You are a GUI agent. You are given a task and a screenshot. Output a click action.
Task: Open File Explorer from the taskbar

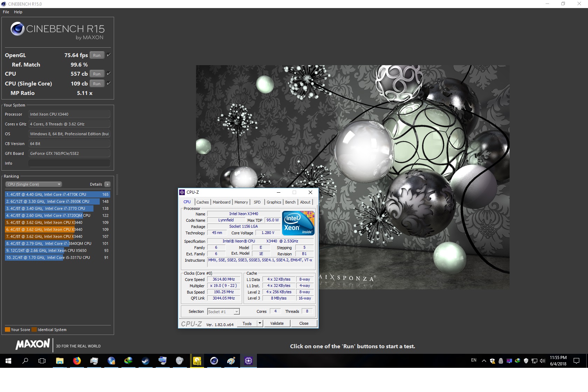point(60,361)
